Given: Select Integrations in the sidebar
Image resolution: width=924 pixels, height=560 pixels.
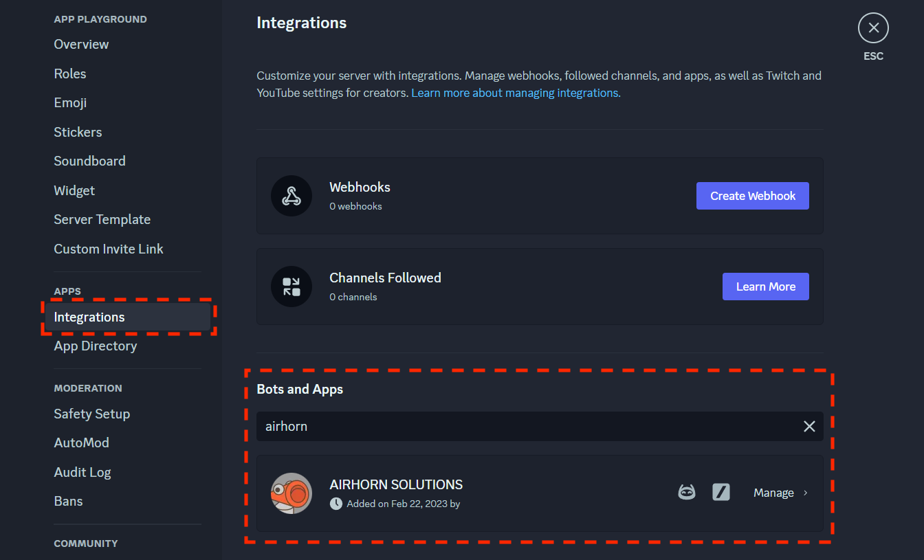Looking at the screenshot, I should tap(128, 317).
